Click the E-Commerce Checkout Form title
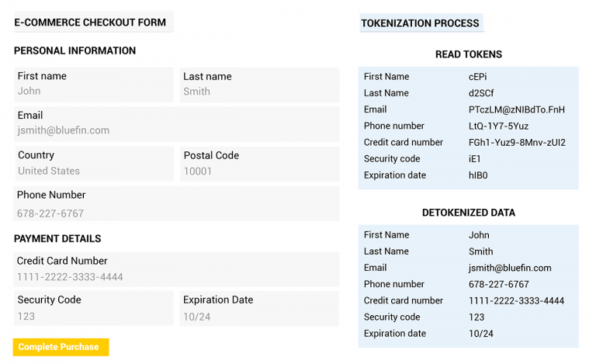This screenshot has height=364, width=596. click(x=90, y=22)
